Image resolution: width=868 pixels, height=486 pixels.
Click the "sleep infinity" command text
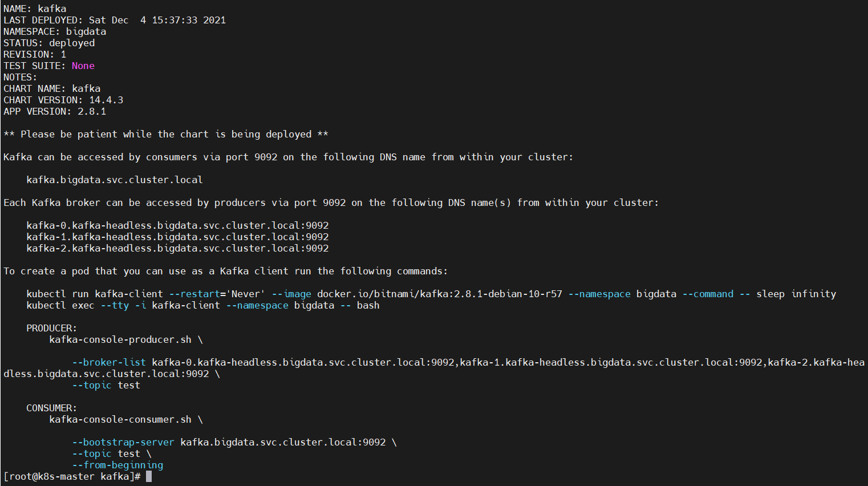796,294
